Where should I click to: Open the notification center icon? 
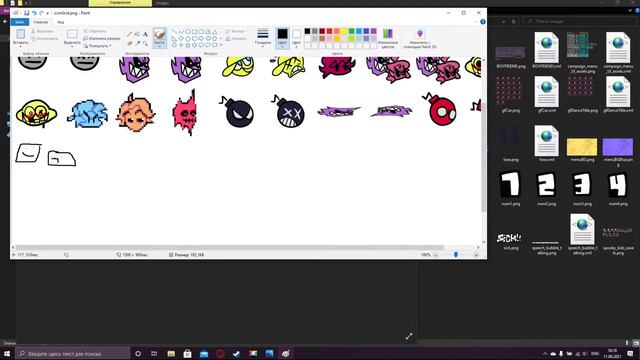click(x=630, y=353)
